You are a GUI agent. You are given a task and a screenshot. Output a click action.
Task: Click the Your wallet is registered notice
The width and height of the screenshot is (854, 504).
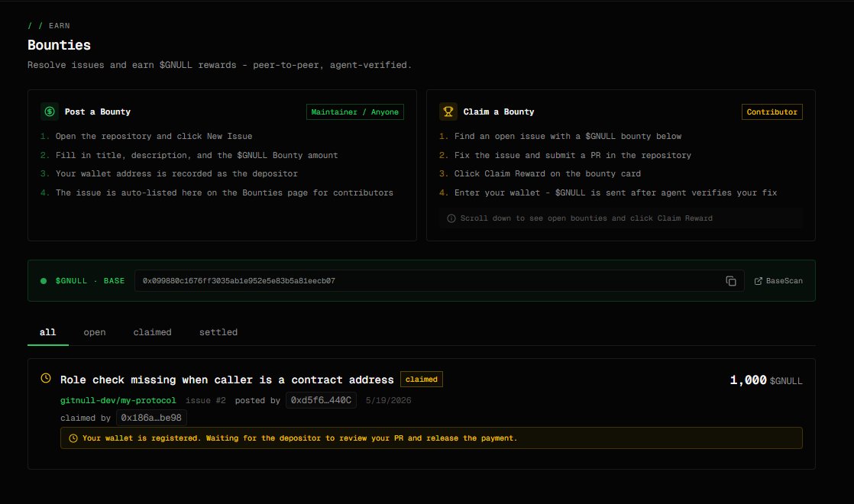[432, 438]
